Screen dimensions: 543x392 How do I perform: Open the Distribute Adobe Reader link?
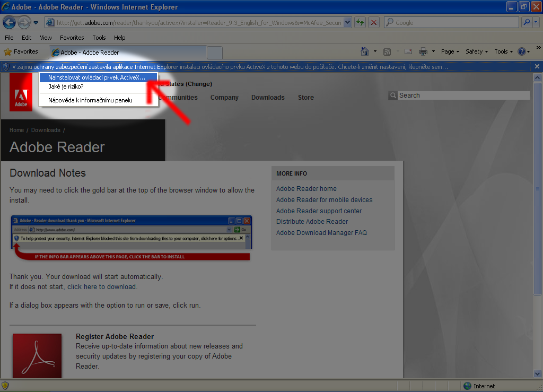click(x=312, y=222)
